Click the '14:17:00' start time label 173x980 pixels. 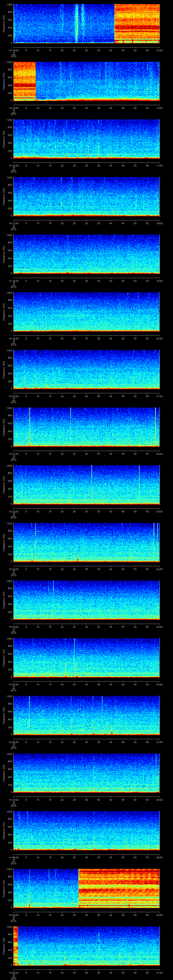(13, 223)
